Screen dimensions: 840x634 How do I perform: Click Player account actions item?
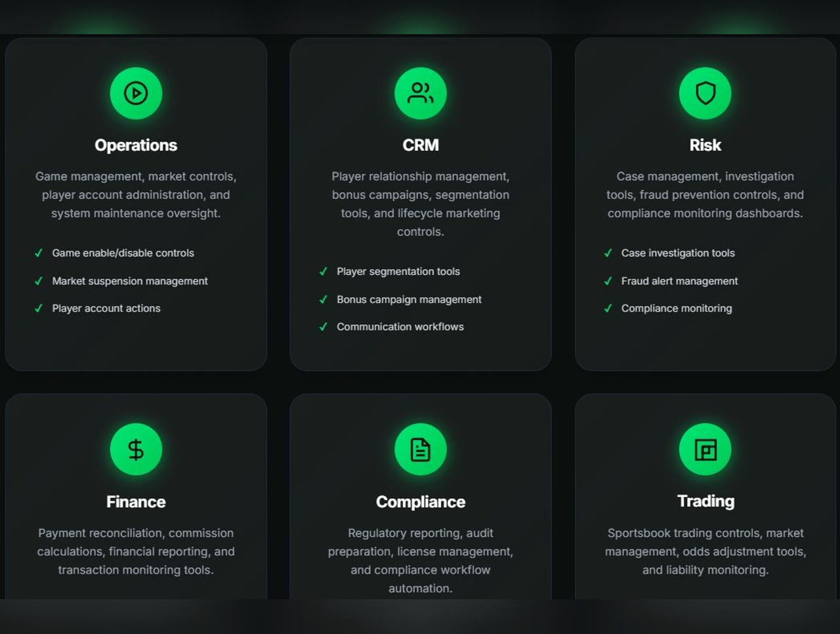coord(106,308)
